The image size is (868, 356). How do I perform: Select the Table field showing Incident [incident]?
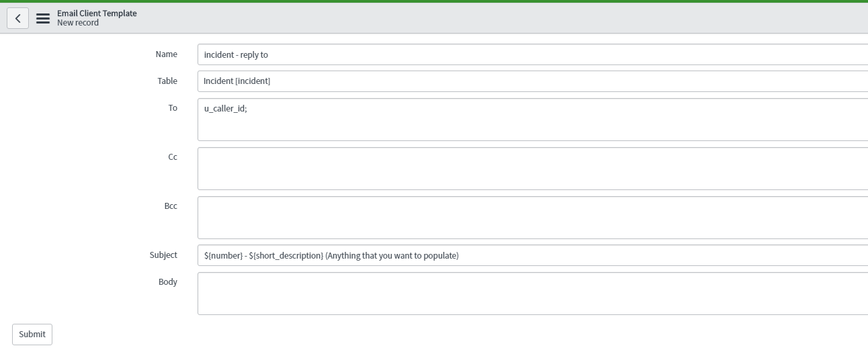(533, 81)
